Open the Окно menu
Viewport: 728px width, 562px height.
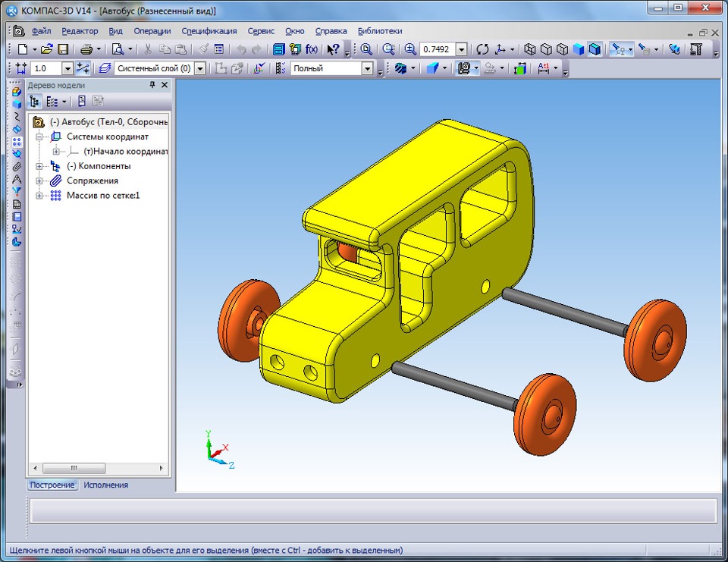(x=295, y=31)
